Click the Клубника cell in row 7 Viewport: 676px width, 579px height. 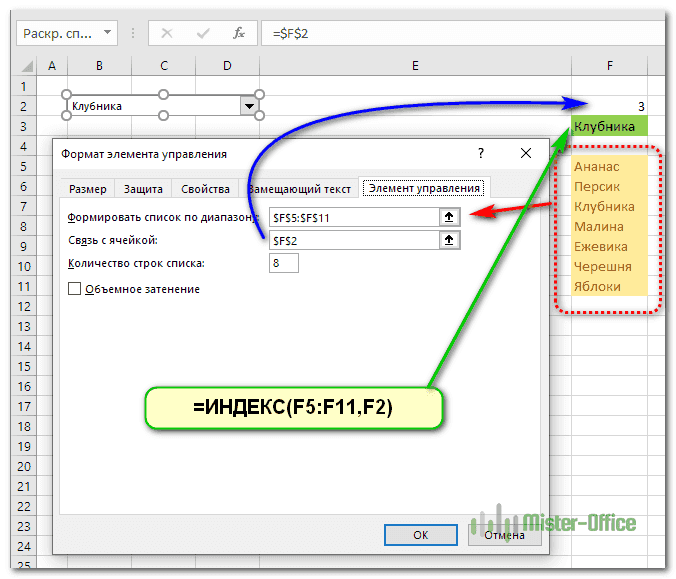point(610,207)
